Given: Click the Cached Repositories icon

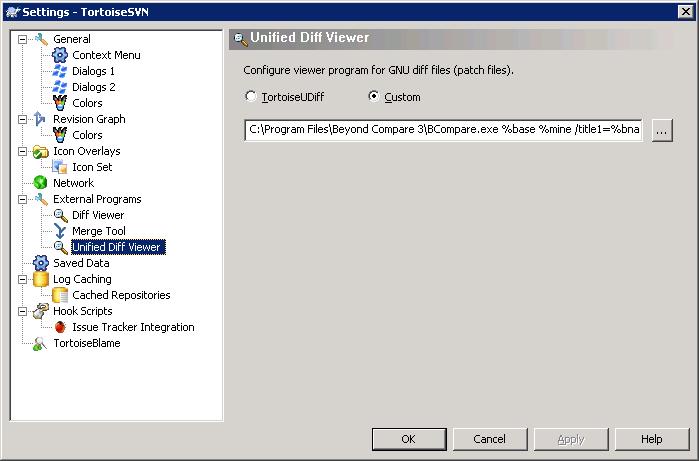Looking at the screenshot, I should click(x=60, y=295).
